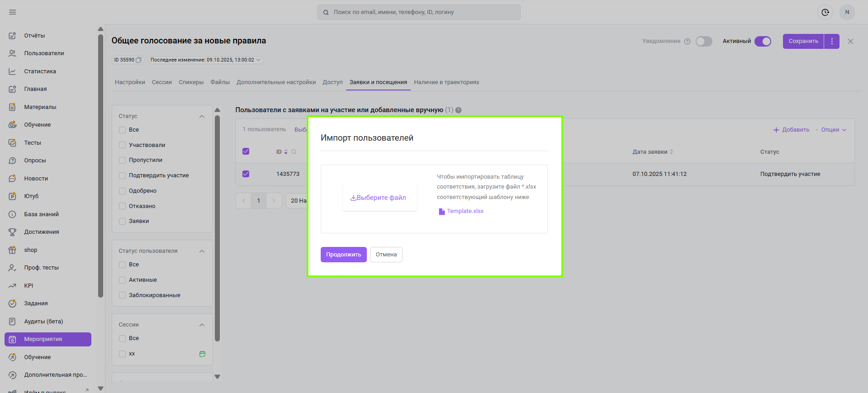Click Выберите файл upload button
Image resolution: width=868 pixels, height=393 pixels.
click(379, 198)
